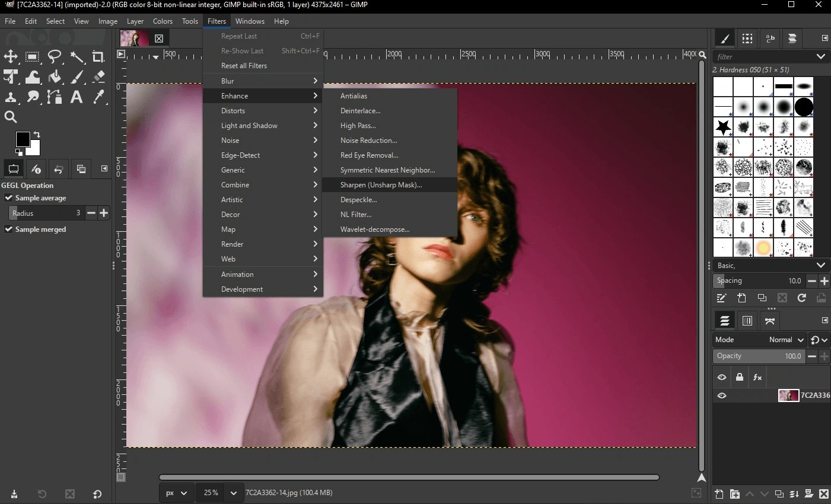
Task: Pick the Eraser tool
Action: coord(99,77)
